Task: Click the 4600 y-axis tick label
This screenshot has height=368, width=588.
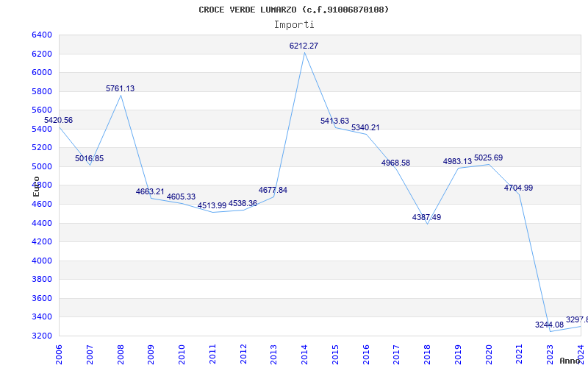Action: pyautogui.click(x=42, y=205)
